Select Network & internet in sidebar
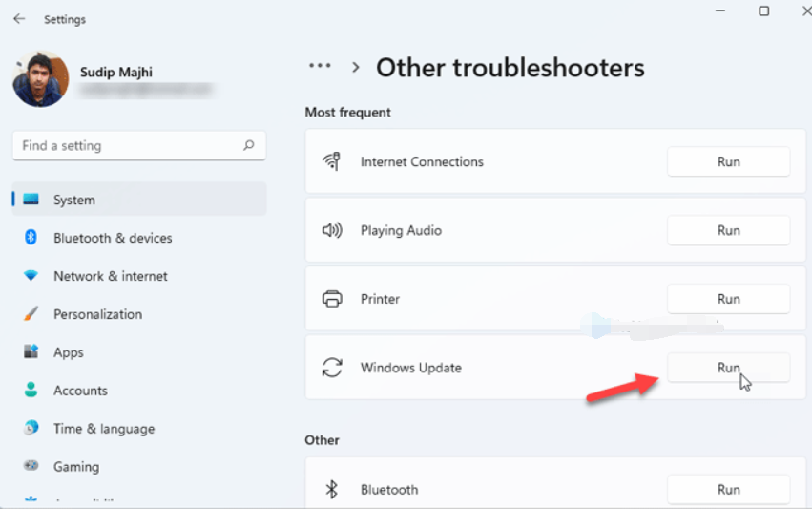 click(110, 276)
